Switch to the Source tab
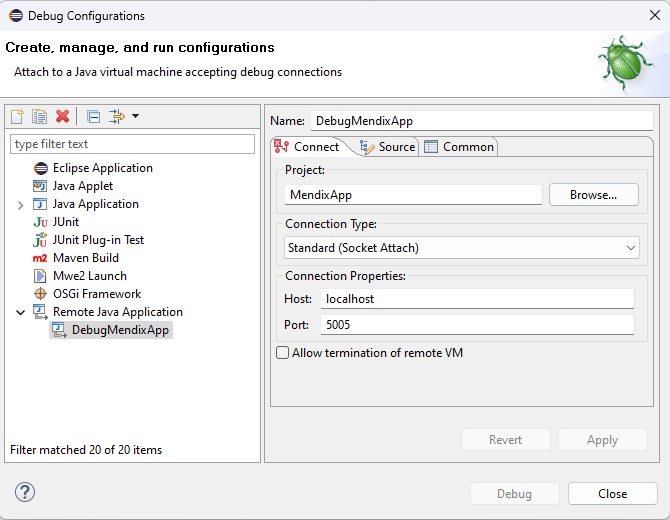This screenshot has width=670, height=520. click(387, 147)
